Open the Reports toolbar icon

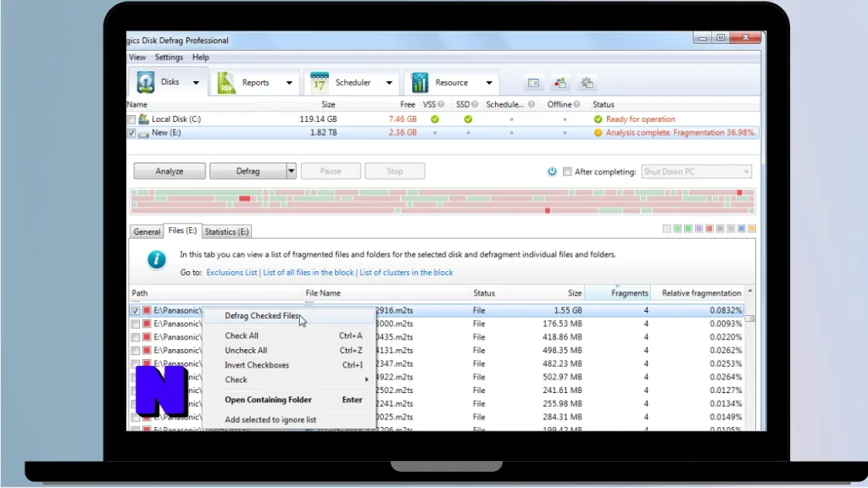[225, 82]
